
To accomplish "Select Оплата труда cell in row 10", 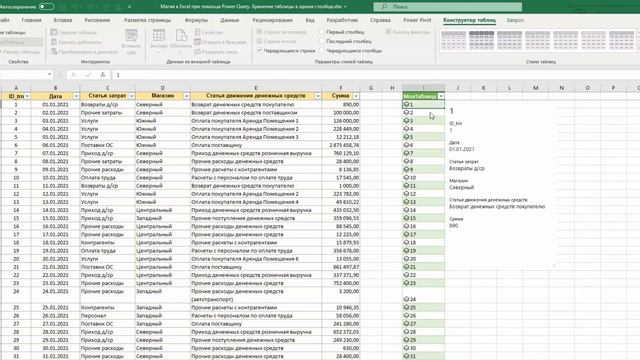I will click(x=108, y=178).
